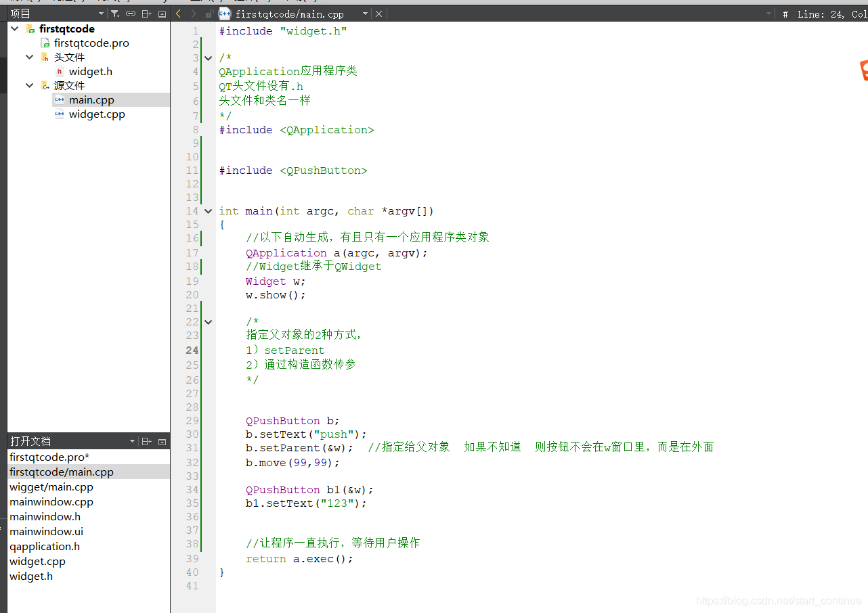Open the symbol selector dropdown in editor toolbar

768,14
